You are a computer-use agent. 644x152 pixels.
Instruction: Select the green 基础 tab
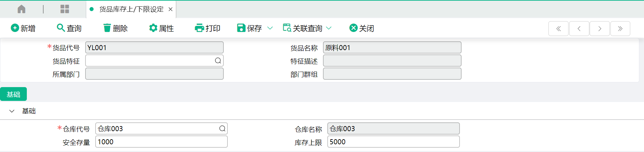13,94
